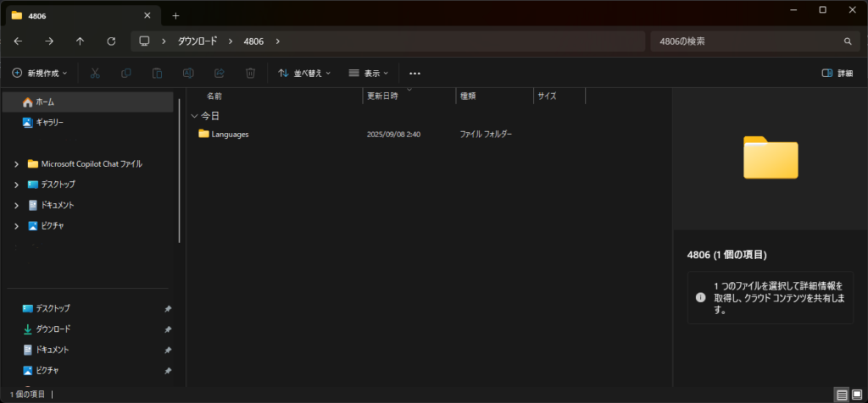Click pin icon next to pinned ドキュメント
Screen dimensions: 868x403
coord(168,351)
